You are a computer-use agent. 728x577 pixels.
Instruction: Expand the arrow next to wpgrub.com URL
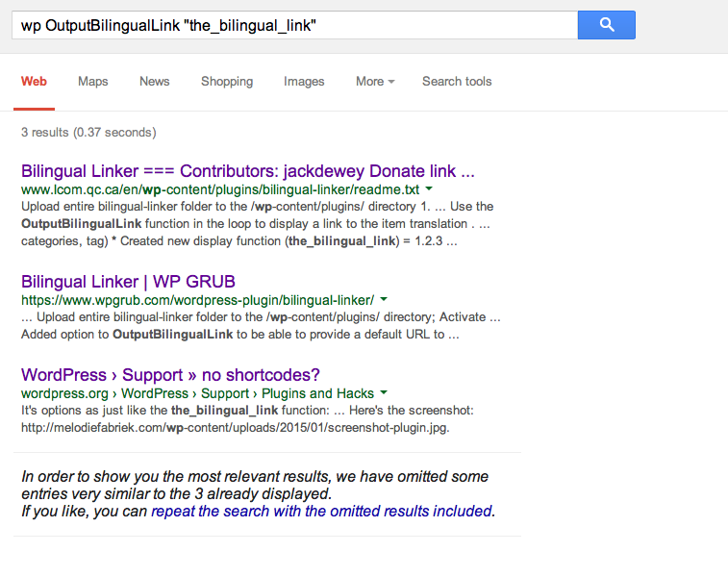point(384,299)
